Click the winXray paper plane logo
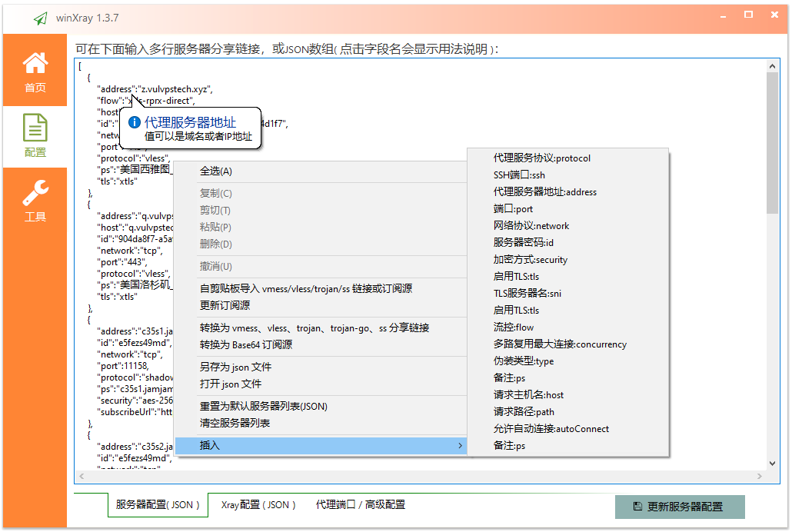The width and height of the screenshot is (792, 532). [x=41, y=18]
